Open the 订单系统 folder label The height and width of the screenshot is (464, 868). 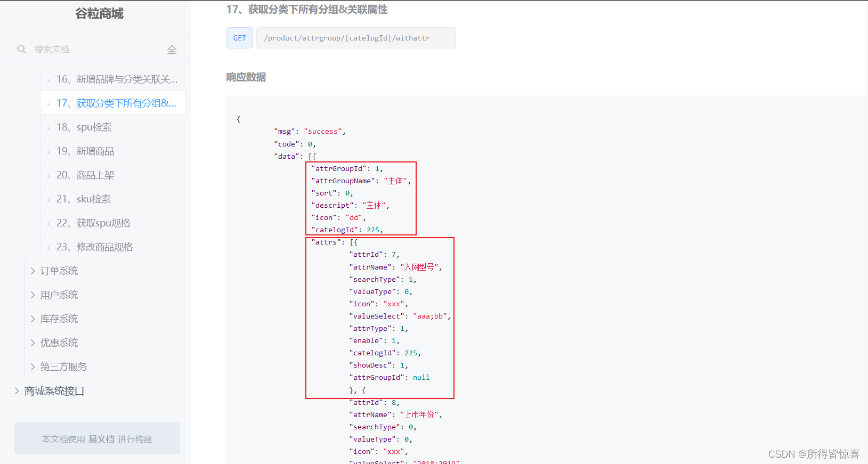[59, 271]
